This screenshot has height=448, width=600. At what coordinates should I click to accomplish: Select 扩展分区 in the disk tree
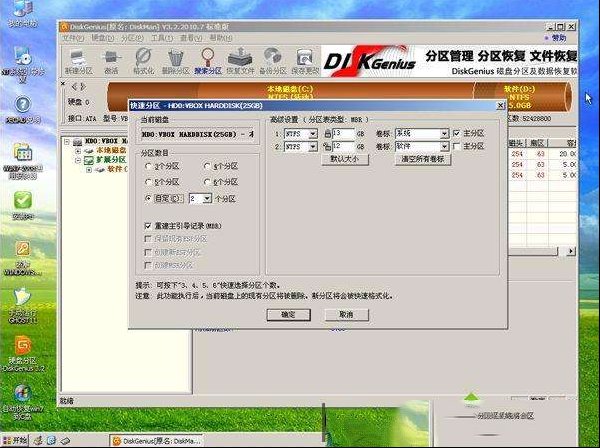pos(111,160)
